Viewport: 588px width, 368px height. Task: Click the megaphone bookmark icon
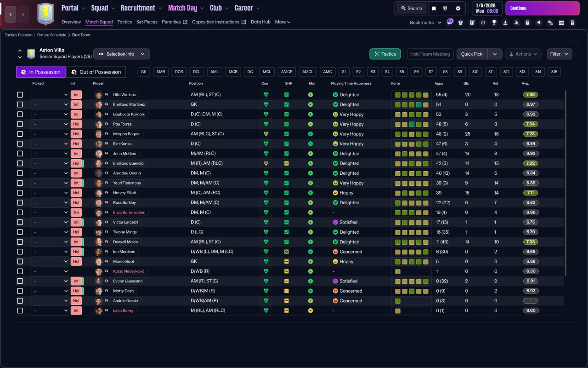(x=539, y=23)
